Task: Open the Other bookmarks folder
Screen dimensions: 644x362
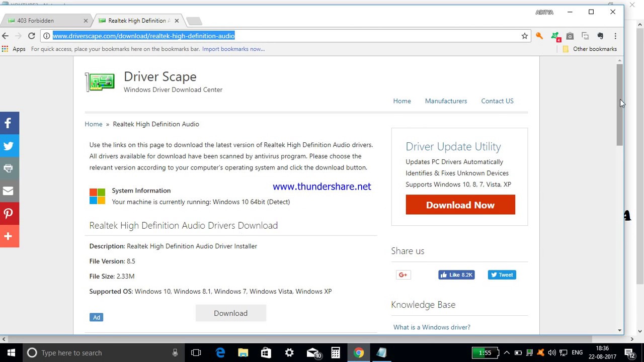Action: (590, 49)
